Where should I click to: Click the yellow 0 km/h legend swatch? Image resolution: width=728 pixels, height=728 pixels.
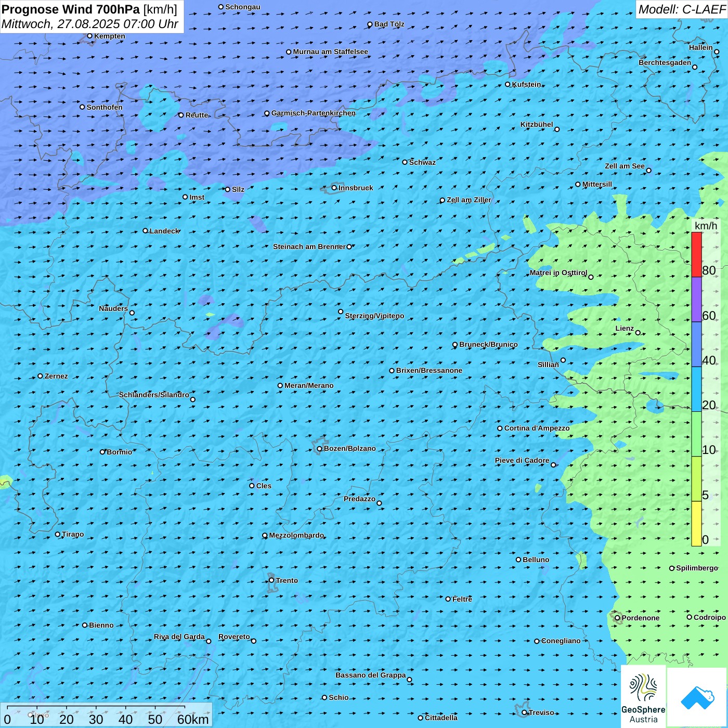click(x=696, y=524)
